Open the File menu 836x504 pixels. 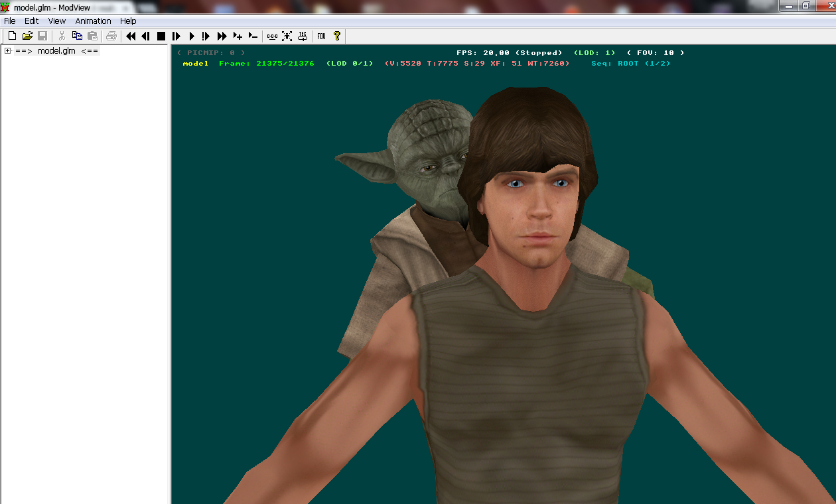pos(10,21)
